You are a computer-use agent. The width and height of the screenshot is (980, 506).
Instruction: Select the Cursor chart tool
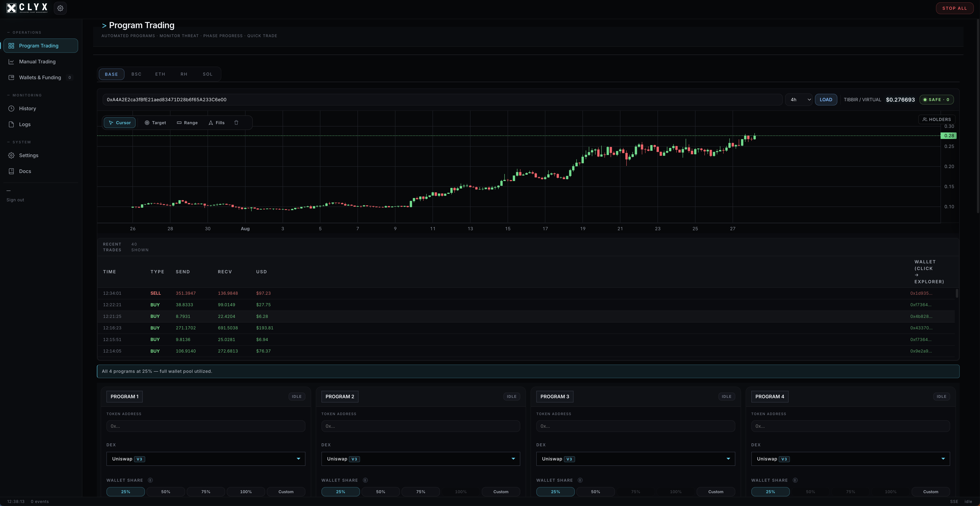tap(119, 123)
